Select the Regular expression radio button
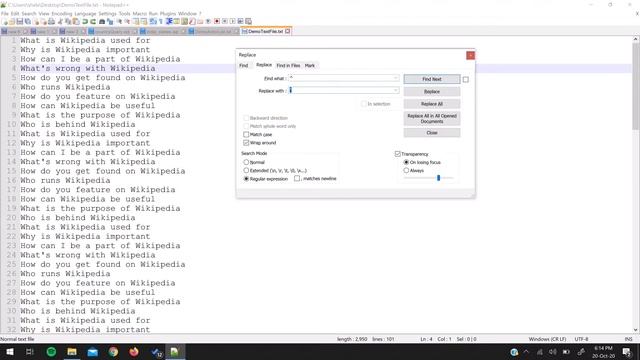The image size is (640, 360). click(x=246, y=179)
